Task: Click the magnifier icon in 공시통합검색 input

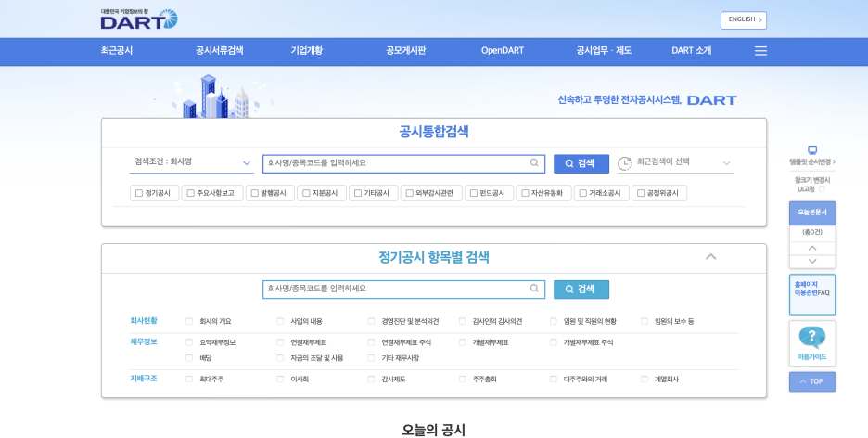Action: 534,162
